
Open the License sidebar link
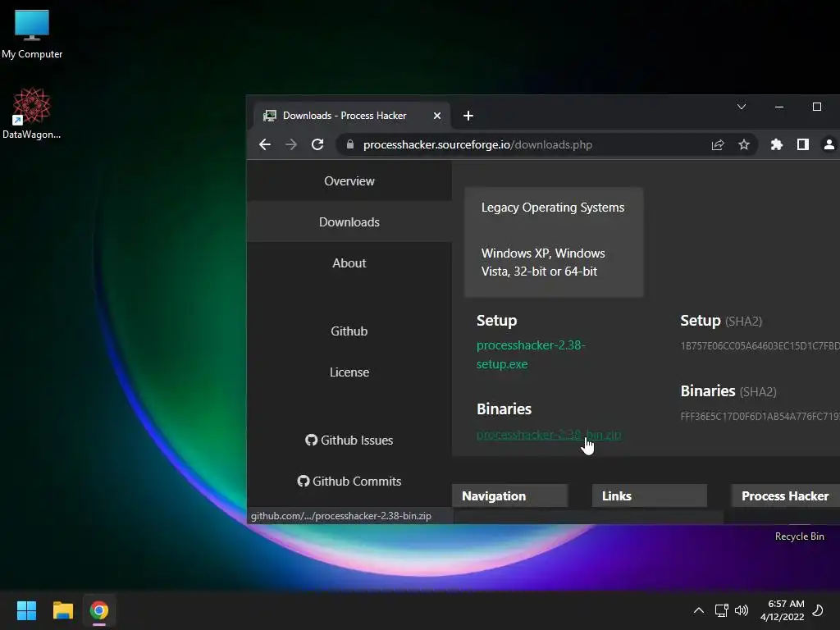(x=349, y=372)
